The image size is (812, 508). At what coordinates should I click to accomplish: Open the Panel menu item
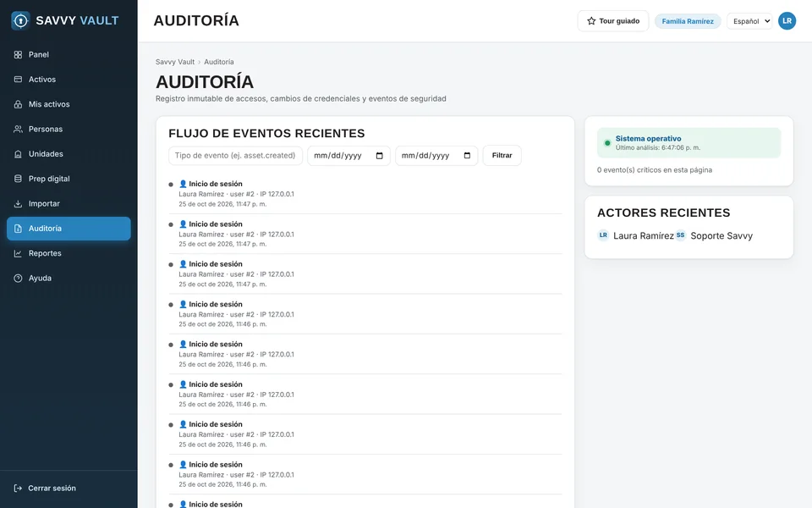[69, 55]
